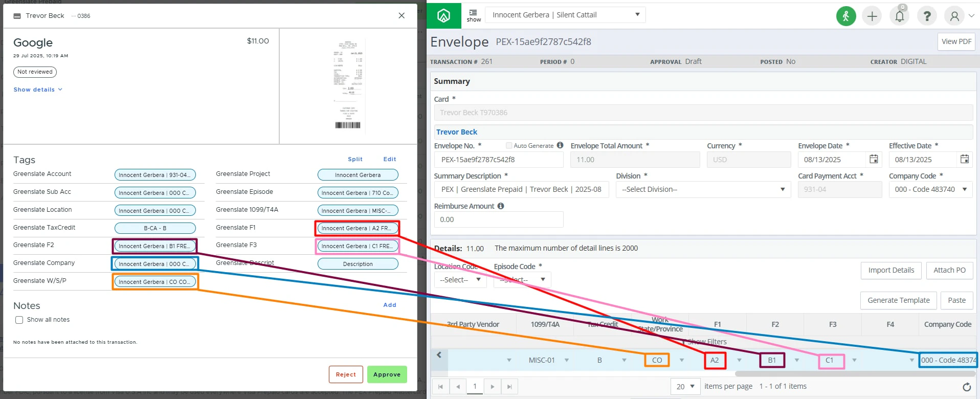Screen dimensions: 980x399
Task: Click the Edit tags link
Action: (x=390, y=159)
